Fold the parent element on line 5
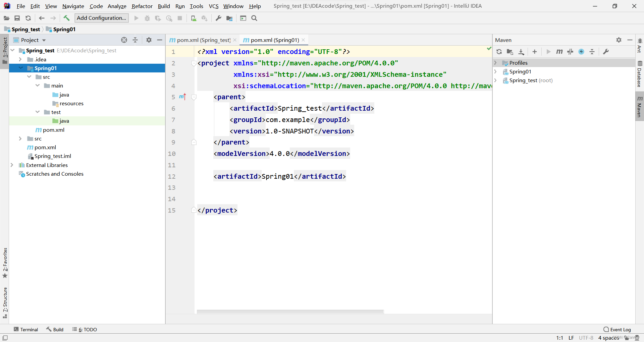 [x=194, y=97]
